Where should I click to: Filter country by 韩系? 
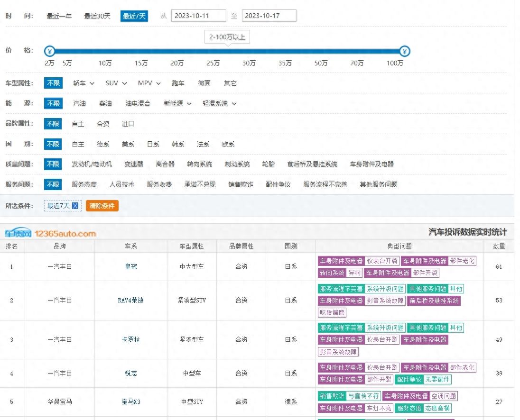[x=178, y=144]
